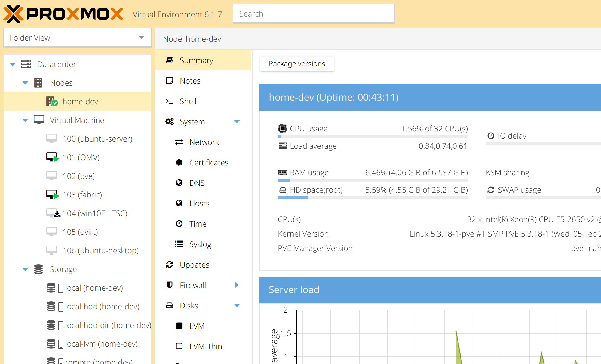Image resolution: width=601 pixels, height=364 pixels.
Task: Select local-hdd-dir (home-dev) storage
Action: pos(77,325)
